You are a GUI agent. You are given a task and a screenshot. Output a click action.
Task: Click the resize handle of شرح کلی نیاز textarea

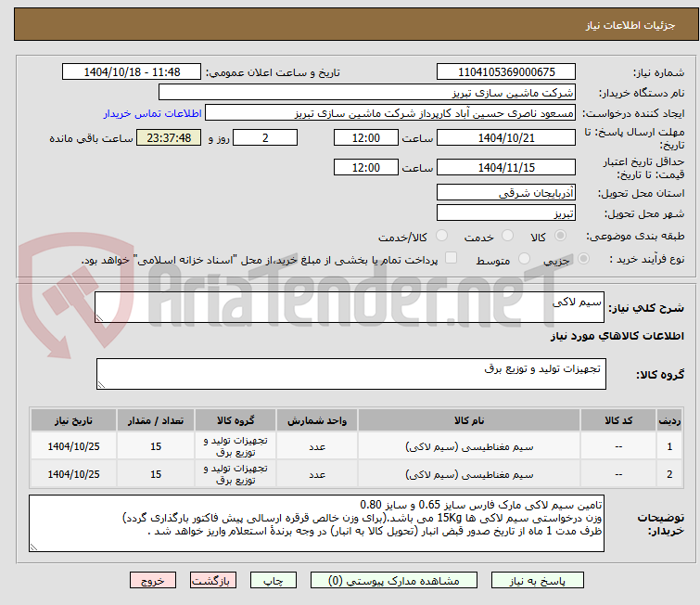click(x=99, y=318)
